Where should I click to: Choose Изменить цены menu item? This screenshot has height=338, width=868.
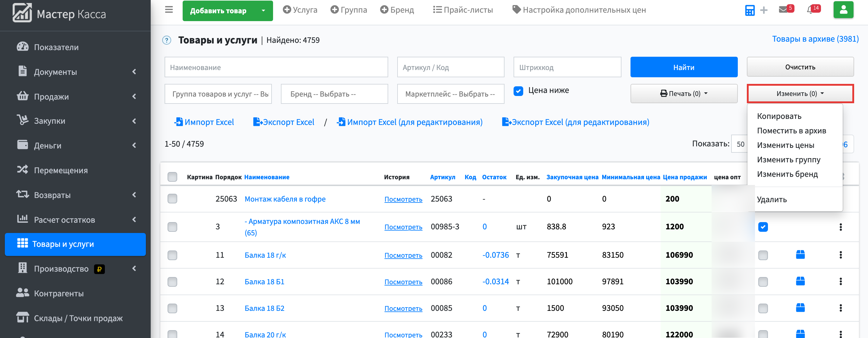(785, 145)
